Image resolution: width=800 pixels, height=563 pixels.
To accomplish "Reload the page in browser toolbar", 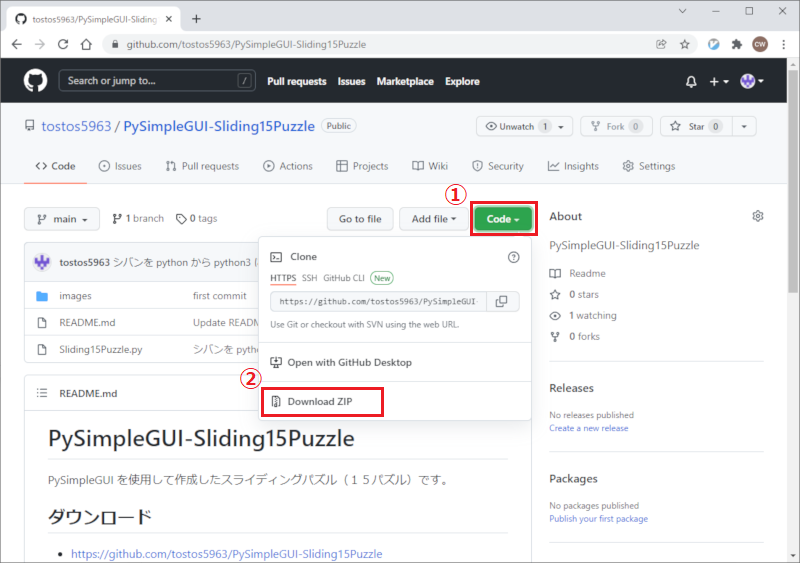I will [63, 44].
